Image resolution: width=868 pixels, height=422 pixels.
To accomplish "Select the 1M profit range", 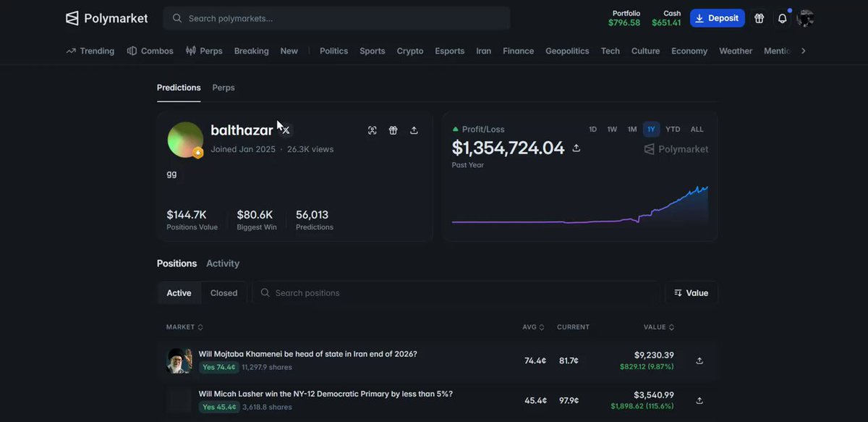I will [632, 130].
